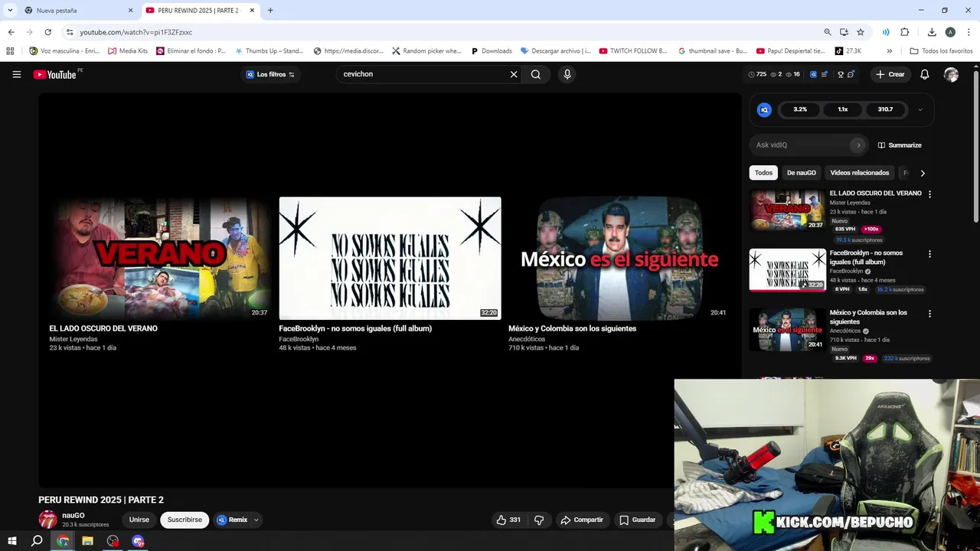
Task: Open vidIQ trophy icon
Action: (841, 74)
